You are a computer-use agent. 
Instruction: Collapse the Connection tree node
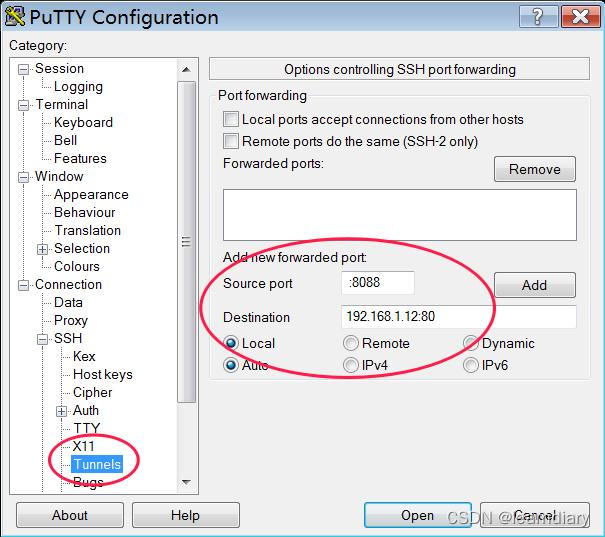[24, 285]
